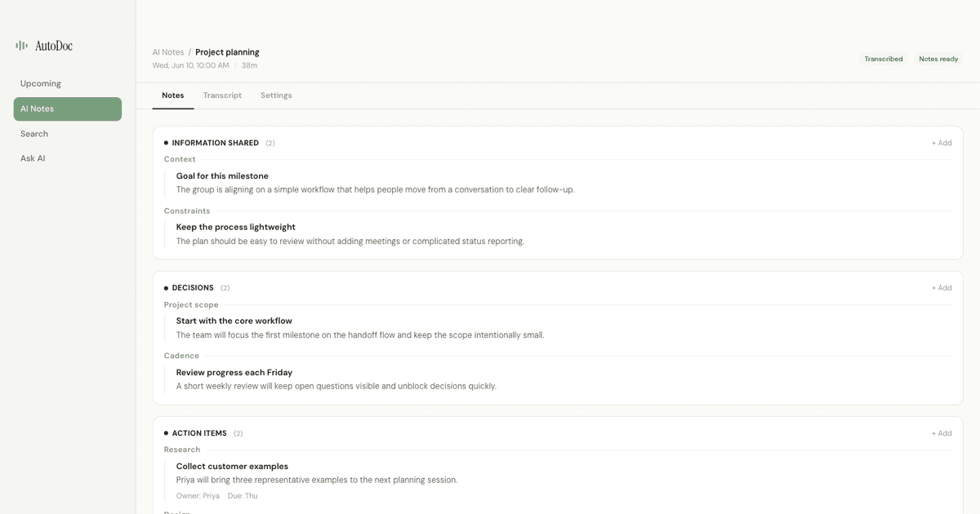The image size is (980, 514).
Task: Click the 'Due: Thu' label
Action: click(243, 496)
